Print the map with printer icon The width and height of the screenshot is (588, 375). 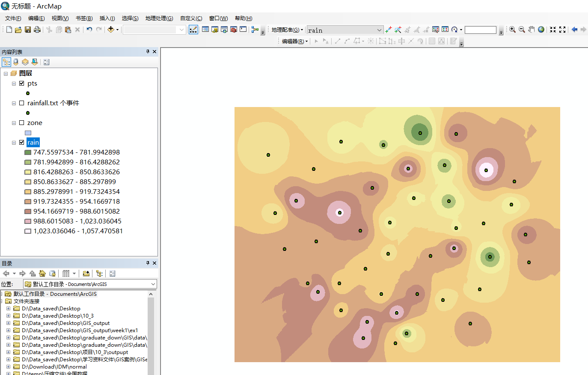pyautogui.click(x=37, y=30)
